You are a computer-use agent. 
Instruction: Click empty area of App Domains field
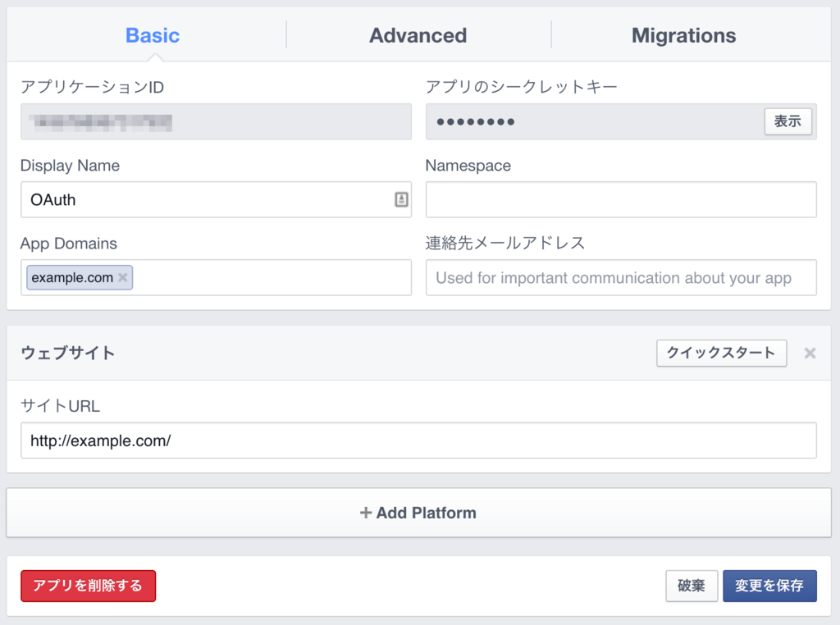(271, 278)
